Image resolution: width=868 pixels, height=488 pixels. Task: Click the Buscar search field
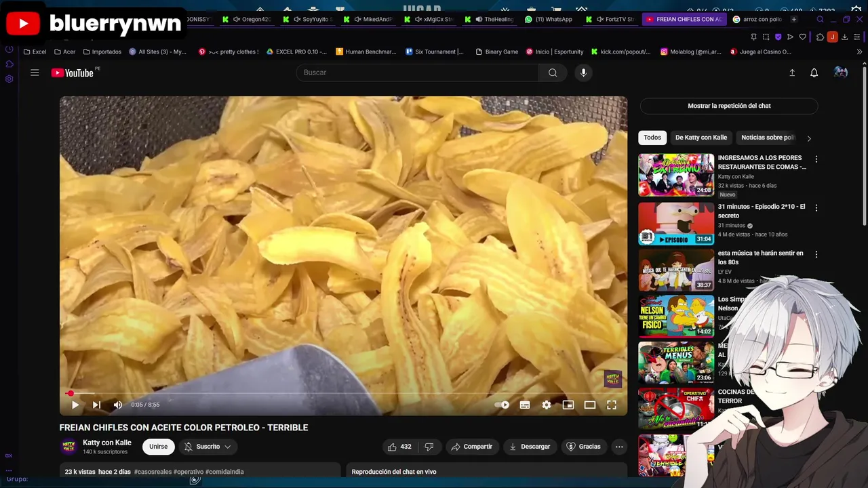point(418,73)
